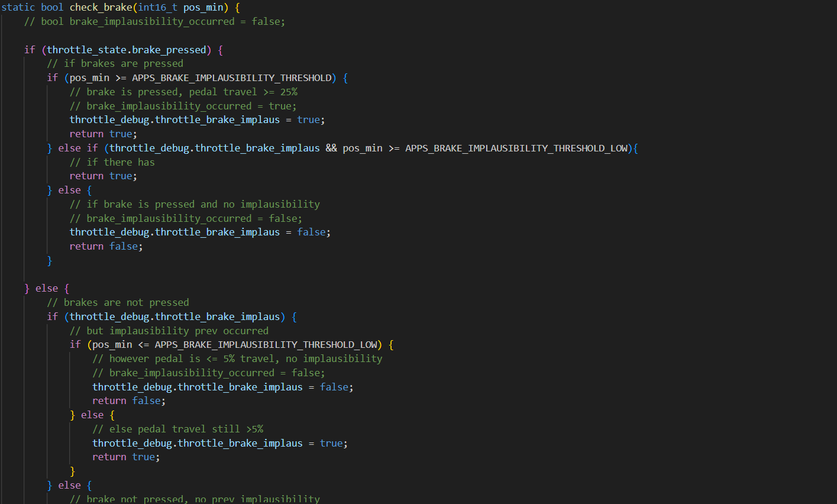Click the "if there has" comment

(112, 162)
